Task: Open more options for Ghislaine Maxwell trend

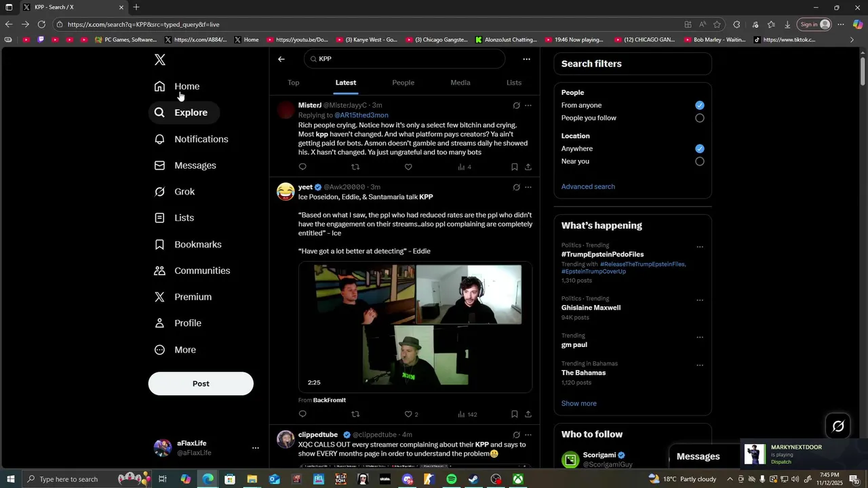Action: tap(700, 300)
